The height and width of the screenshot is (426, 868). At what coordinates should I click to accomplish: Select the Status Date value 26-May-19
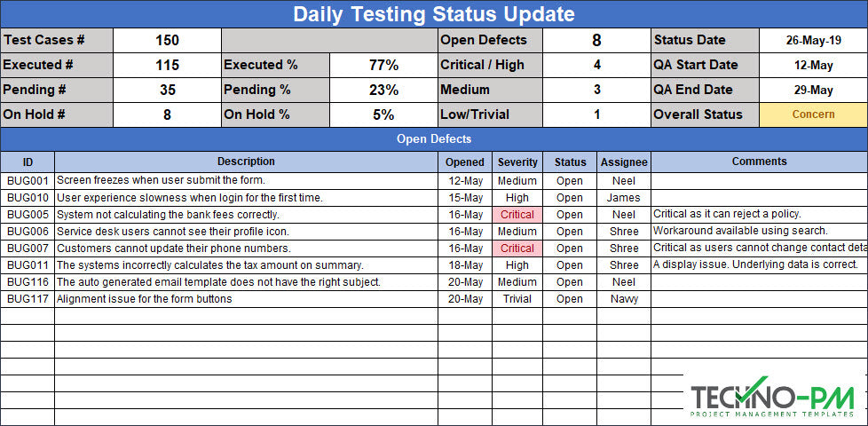(813, 40)
